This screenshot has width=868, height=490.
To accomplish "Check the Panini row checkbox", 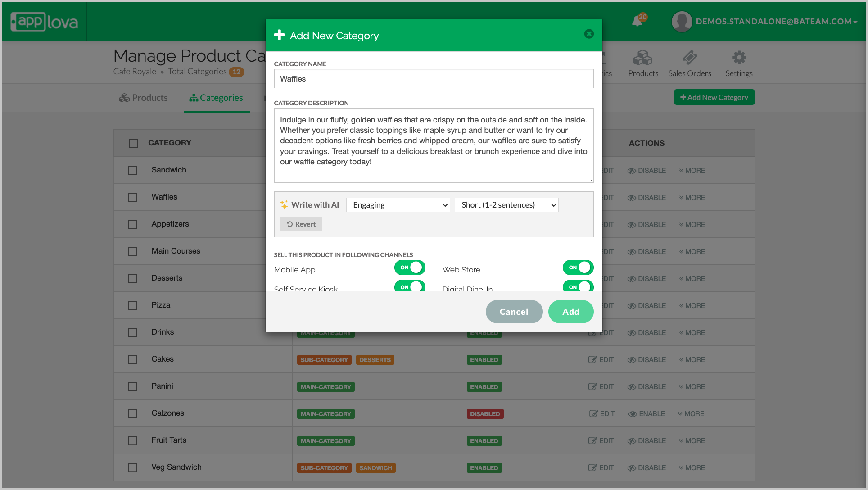I will (x=132, y=386).
